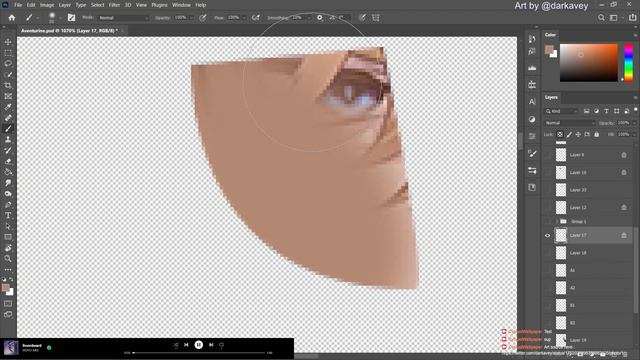
Task: Select the Clone Stamp tool
Action: 8,140
